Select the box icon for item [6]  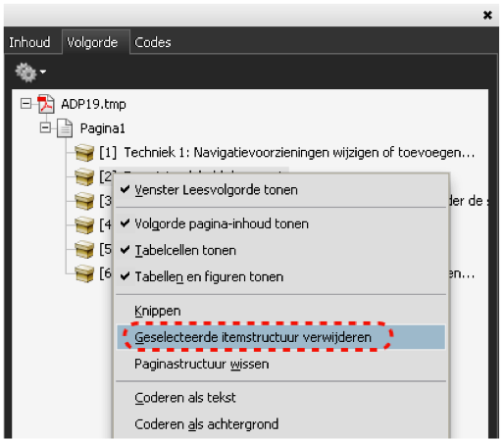point(84,273)
